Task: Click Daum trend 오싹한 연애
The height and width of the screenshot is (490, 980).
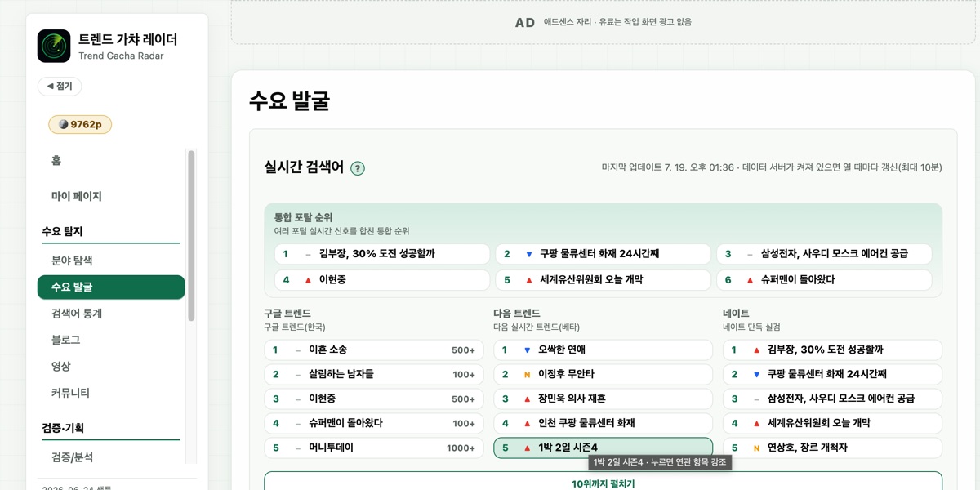Action: [x=603, y=350]
